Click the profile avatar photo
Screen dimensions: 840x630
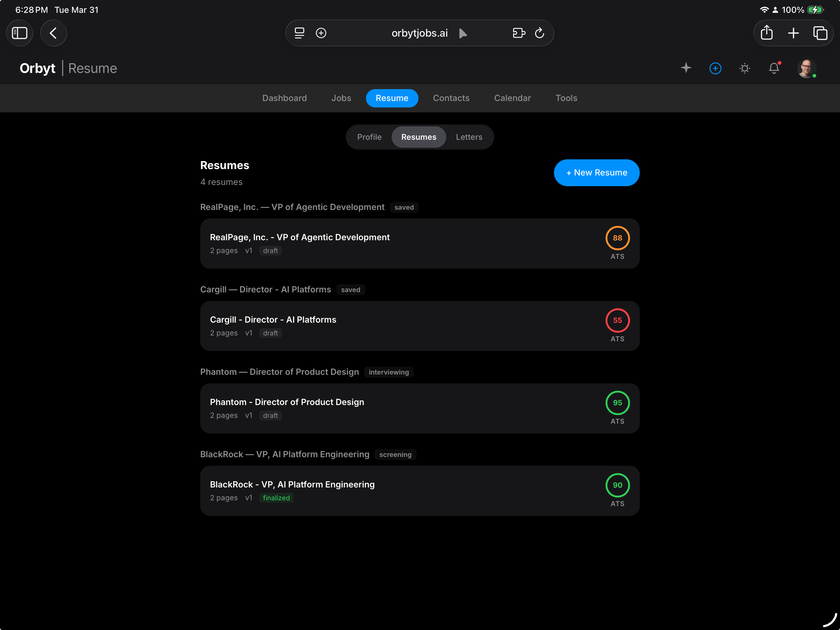(x=807, y=68)
